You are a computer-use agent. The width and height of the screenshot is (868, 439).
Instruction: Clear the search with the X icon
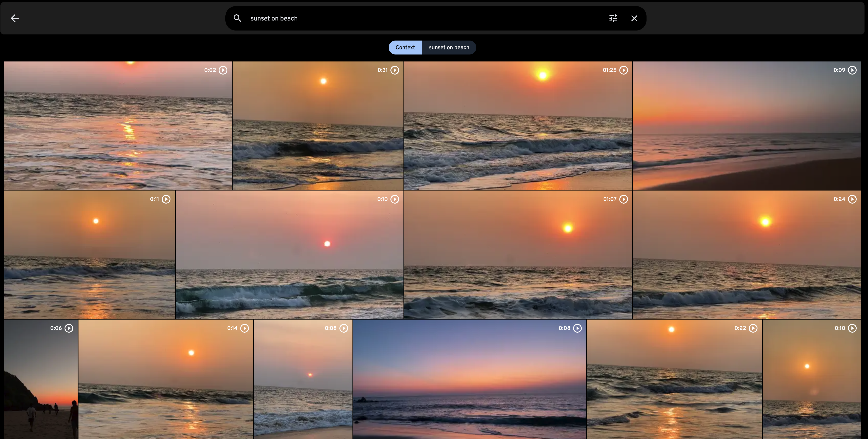point(634,18)
